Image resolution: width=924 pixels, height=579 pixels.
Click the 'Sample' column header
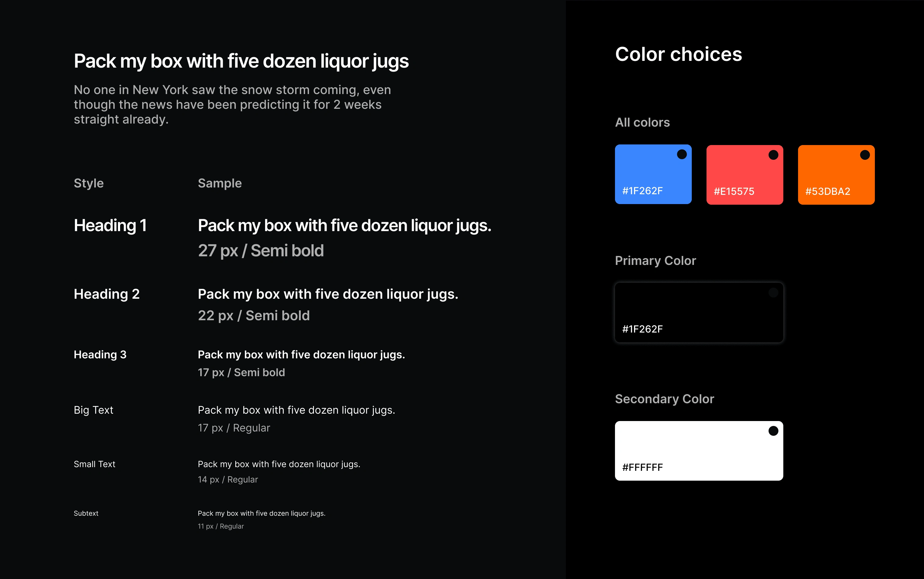pyautogui.click(x=220, y=183)
